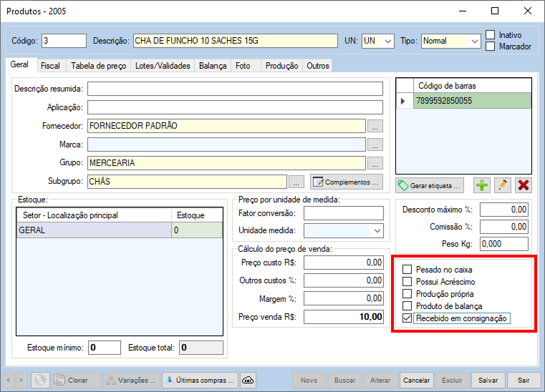This screenshot has width=545, height=392.
Task: Click the Subgrupo field showing CHÁS
Action: (187, 182)
